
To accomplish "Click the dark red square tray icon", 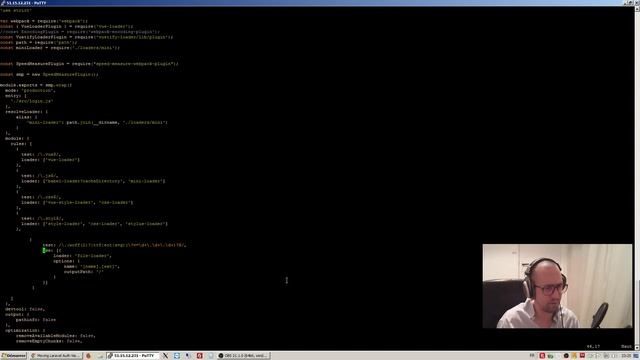I will 582,356.
